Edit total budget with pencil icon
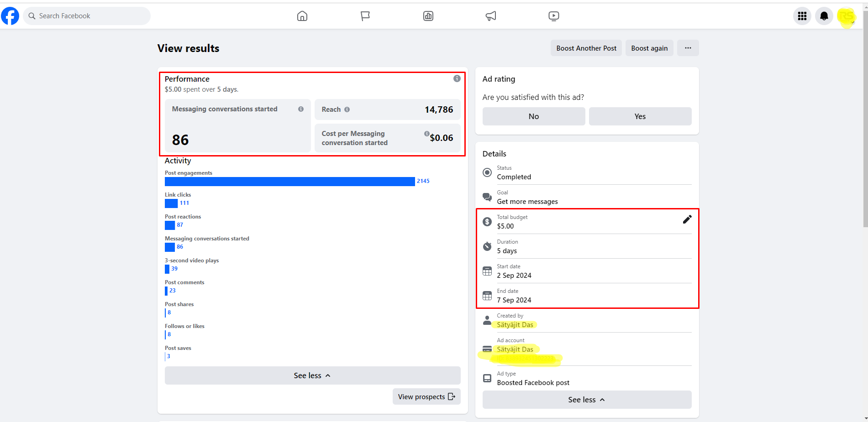868x422 pixels. click(687, 219)
